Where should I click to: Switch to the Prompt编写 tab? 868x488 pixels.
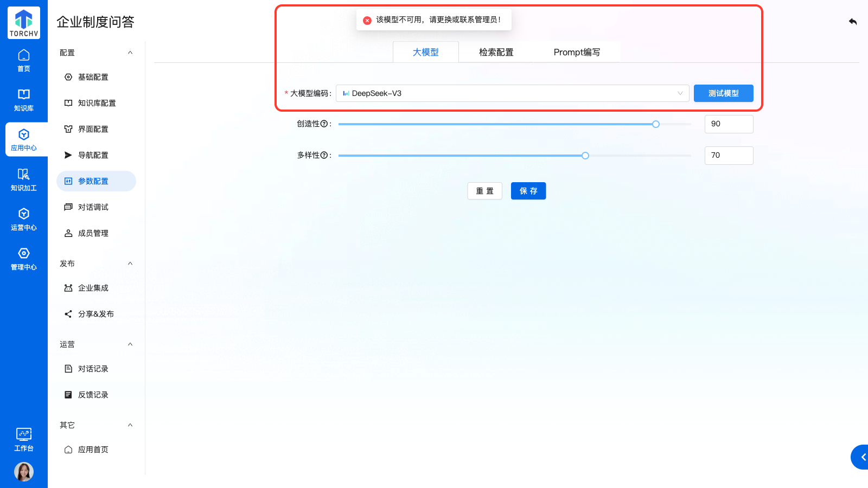pos(577,52)
